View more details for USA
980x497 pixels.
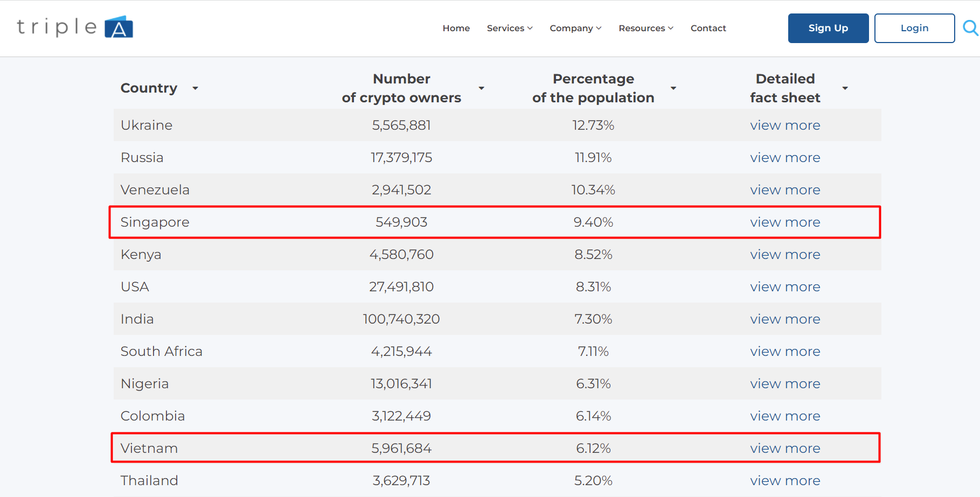(x=784, y=287)
